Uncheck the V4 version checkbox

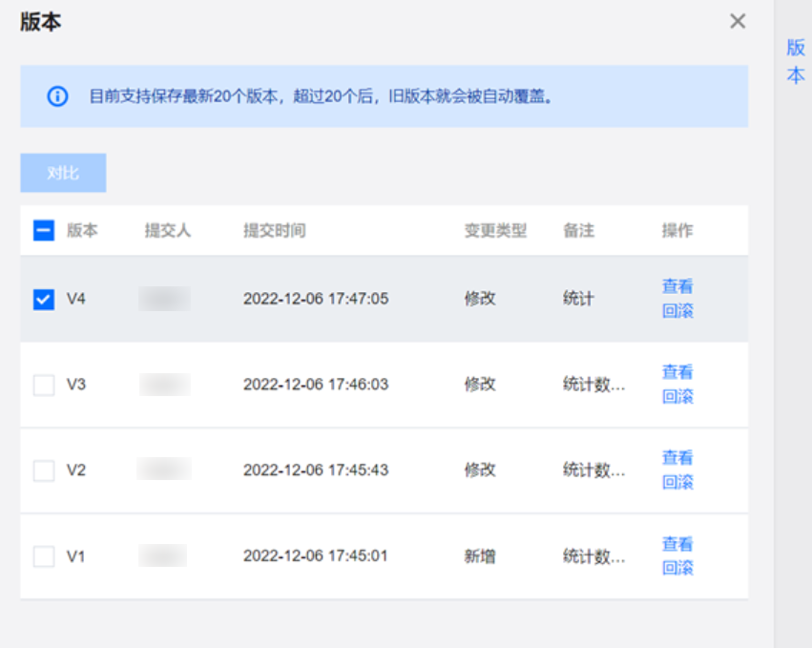44,300
